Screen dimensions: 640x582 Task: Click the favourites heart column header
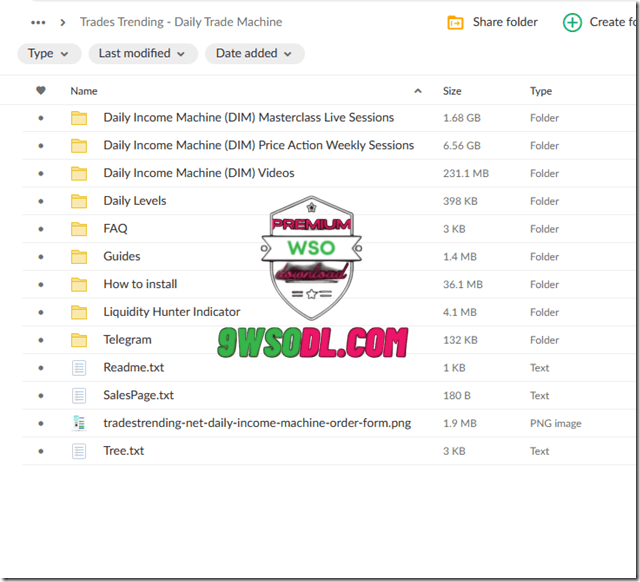coord(40,90)
